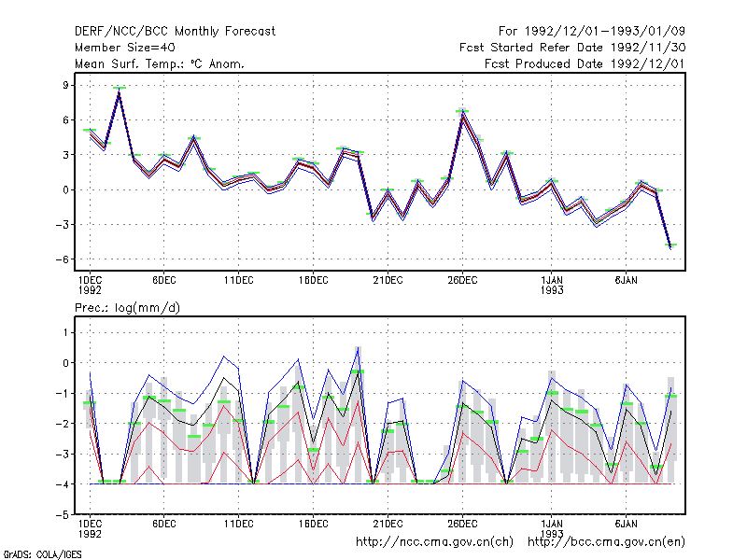The height and width of the screenshot is (560, 747).
Task: Click the forecast period 1992/12/01-1993/01/09 text
Action: (x=592, y=32)
